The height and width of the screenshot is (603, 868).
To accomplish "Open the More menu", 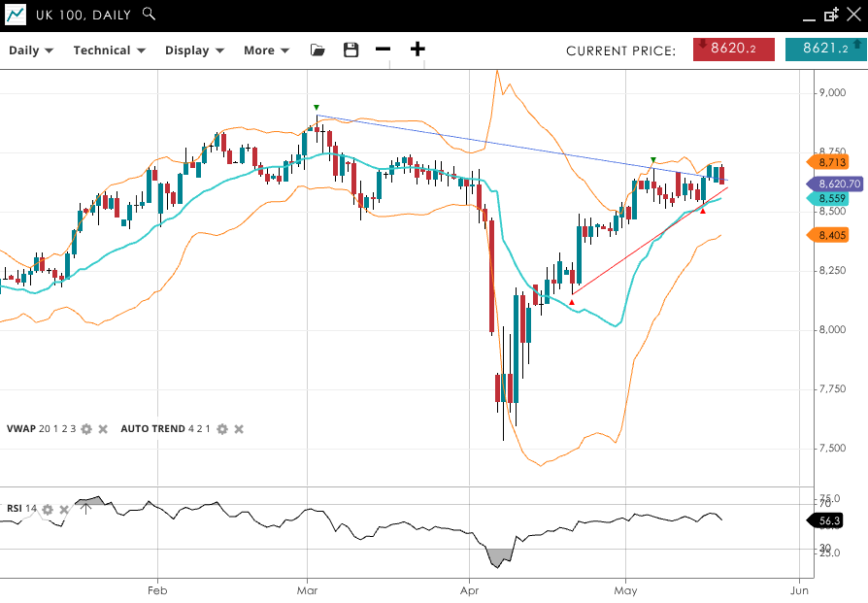I will tap(266, 50).
